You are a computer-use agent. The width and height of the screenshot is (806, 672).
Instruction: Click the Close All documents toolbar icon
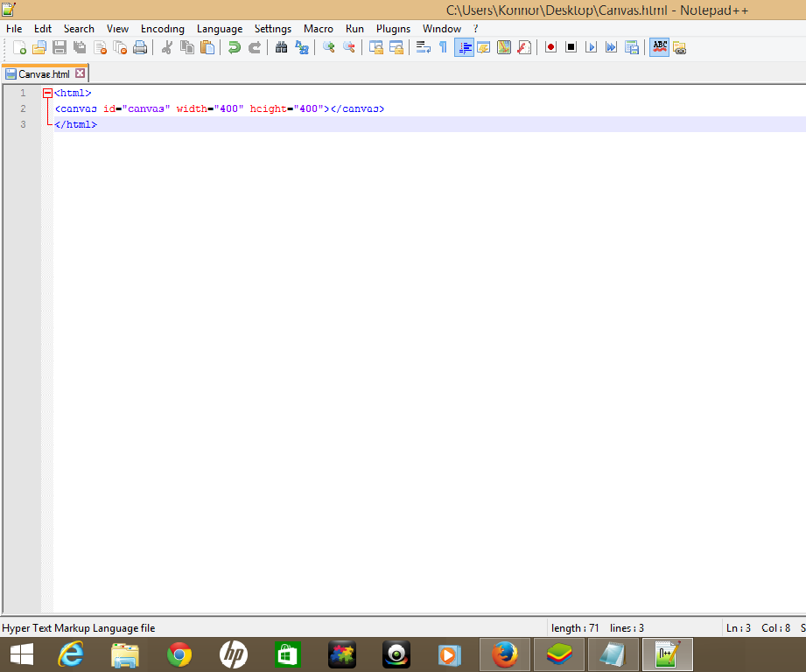tap(120, 48)
